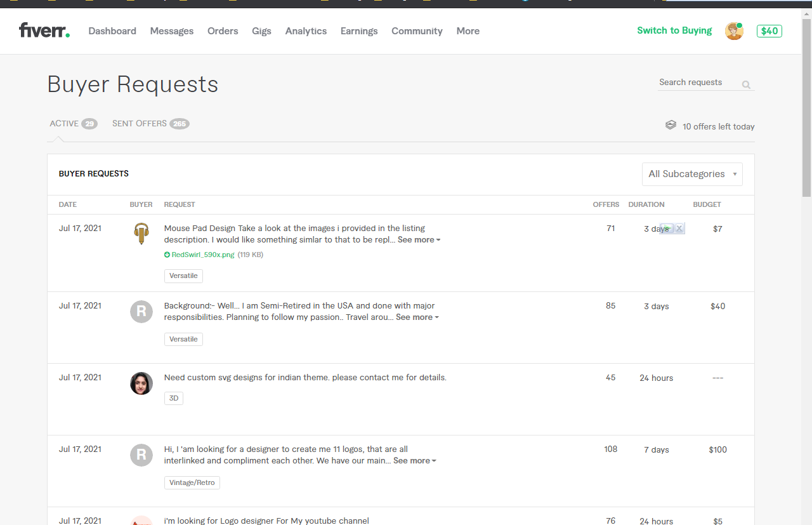Click the Fiverr logo
Viewport: 812px width, 525px height.
[44, 30]
